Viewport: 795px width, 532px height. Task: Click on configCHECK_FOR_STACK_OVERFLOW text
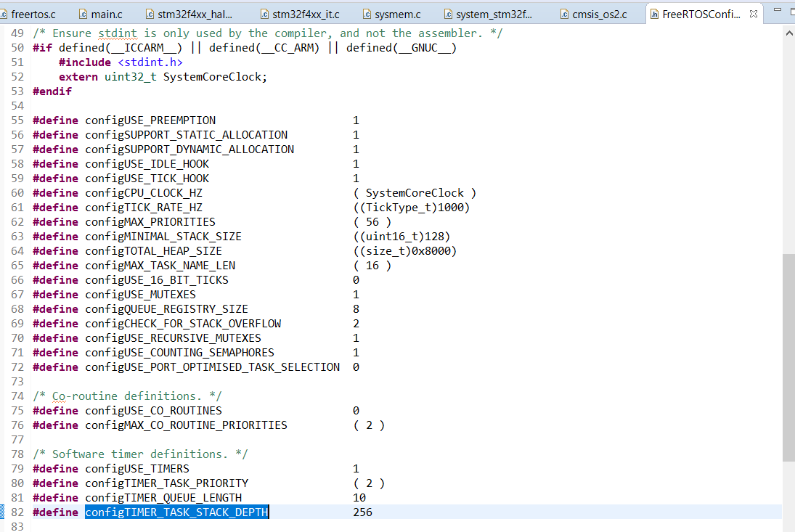pyautogui.click(x=183, y=323)
